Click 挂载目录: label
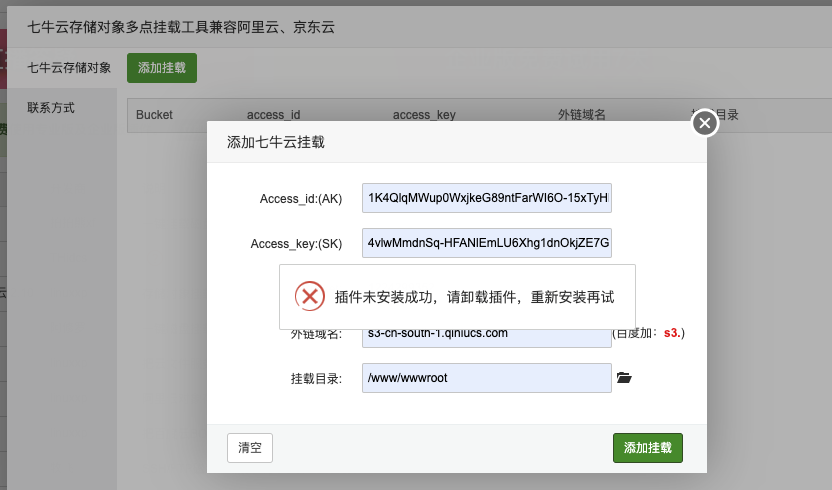 (316, 379)
